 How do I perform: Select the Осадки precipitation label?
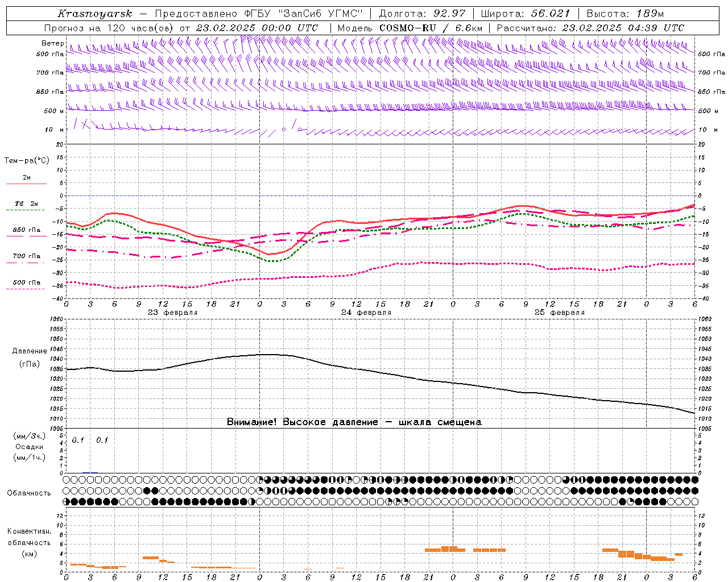tap(30, 447)
